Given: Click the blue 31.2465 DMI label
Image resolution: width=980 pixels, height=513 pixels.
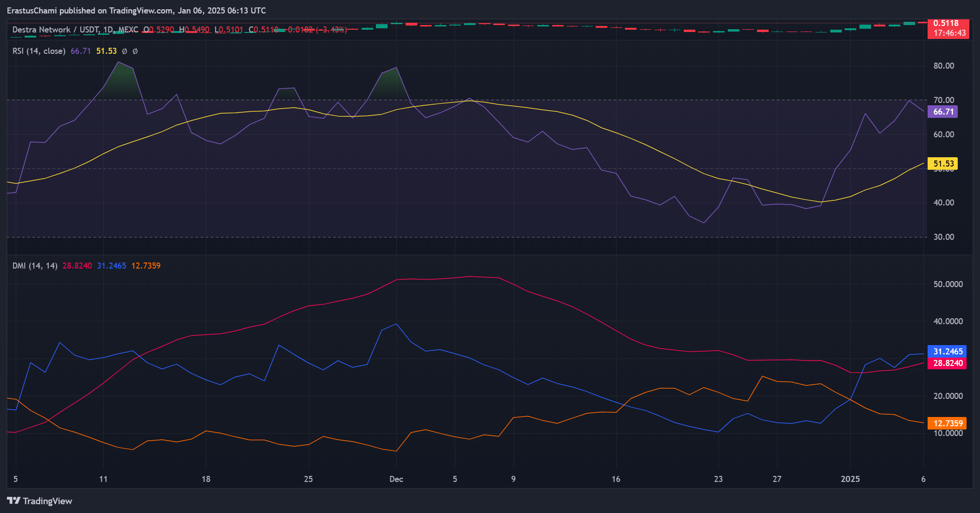Looking at the screenshot, I should click(x=946, y=351).
